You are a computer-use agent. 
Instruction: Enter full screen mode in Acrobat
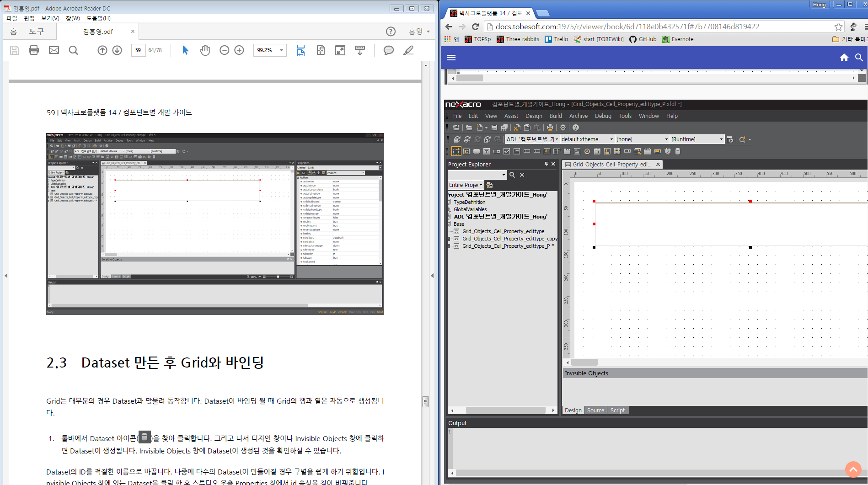pos(340,50)
